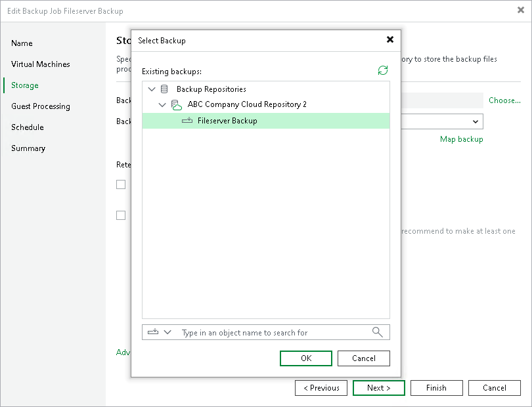Cancel the Select Backup dialog

pos(363,358)
